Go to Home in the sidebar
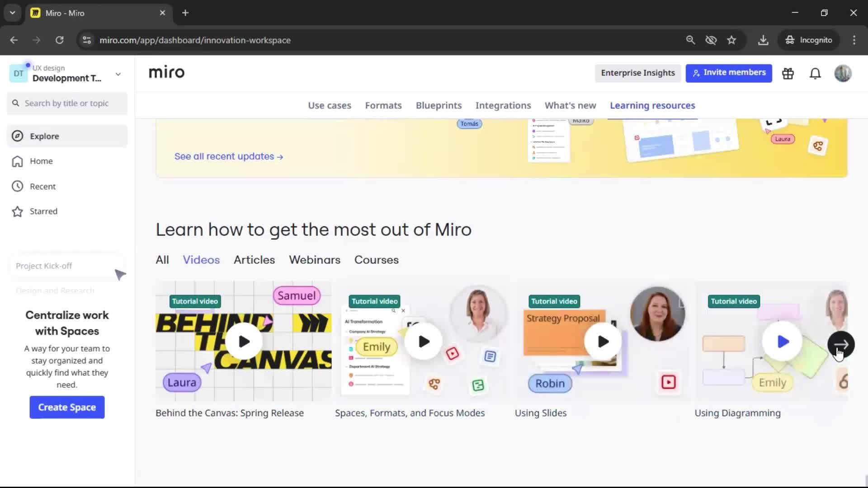This screenshot has width=868, height=488. [67, 161]
